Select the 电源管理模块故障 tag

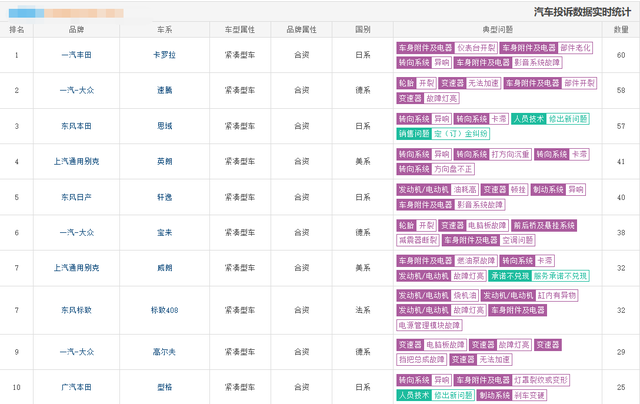pyautogui.click(x=429, y=325)
